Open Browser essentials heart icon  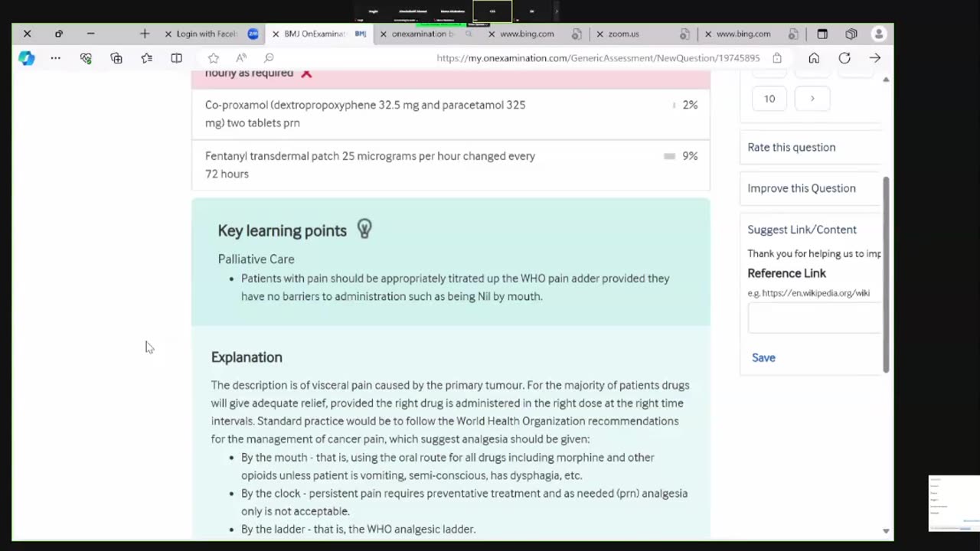coord(86,58)
